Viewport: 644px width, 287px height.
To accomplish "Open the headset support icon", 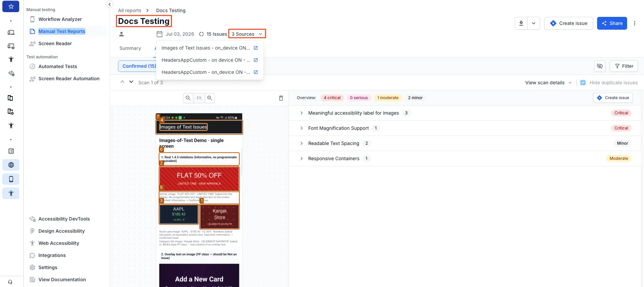I will click(10, 282).
